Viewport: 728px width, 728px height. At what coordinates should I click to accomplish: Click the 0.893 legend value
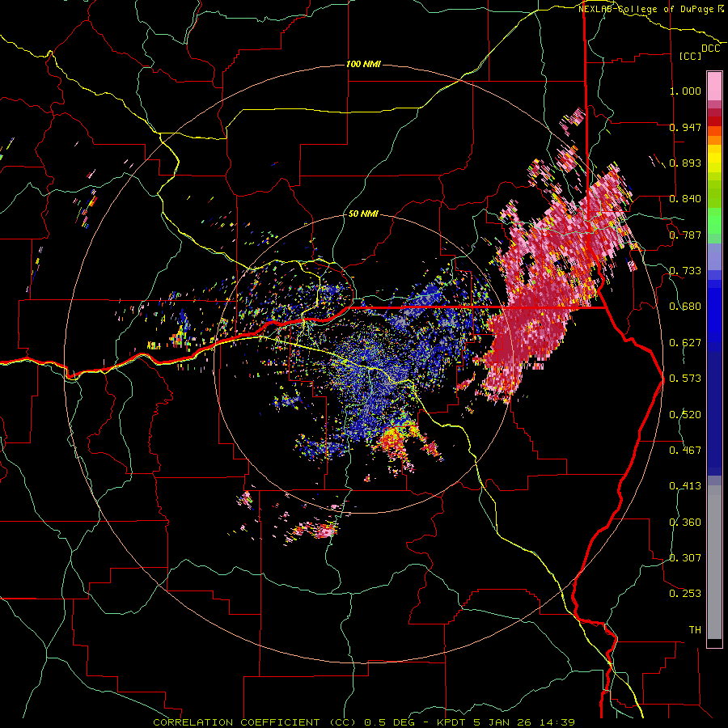coord(685,163)
